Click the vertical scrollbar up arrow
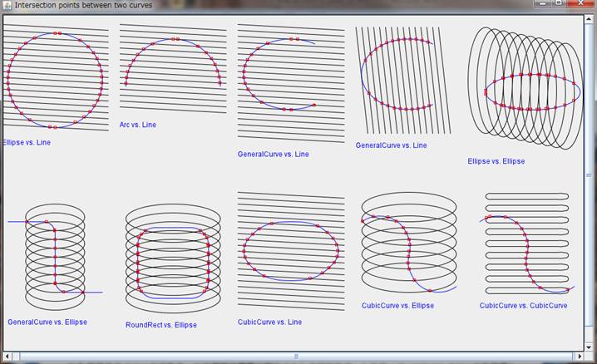 [589, 18]
